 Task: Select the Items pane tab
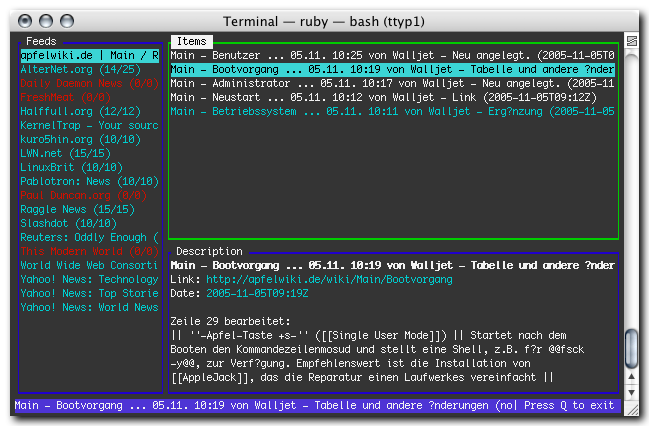point(192,41)
